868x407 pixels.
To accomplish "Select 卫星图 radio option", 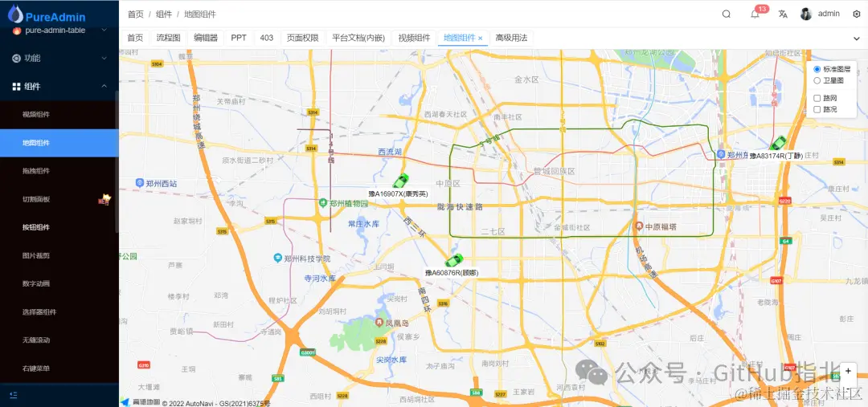I will tap(817, 81).
